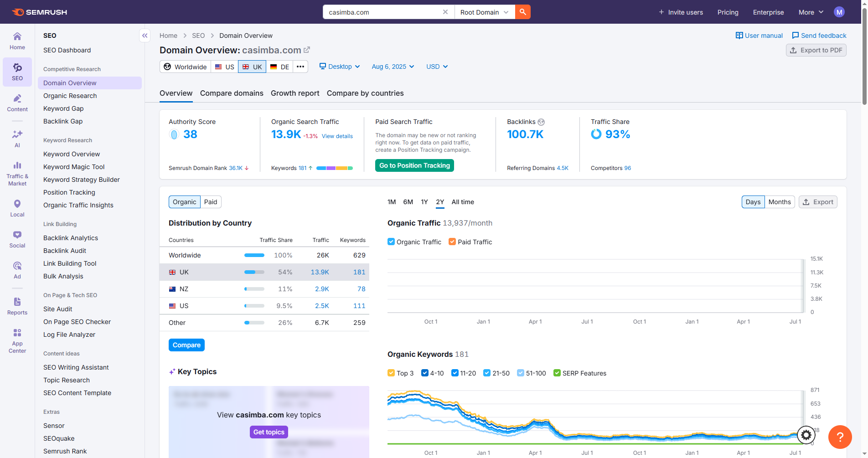Expand the Desktop device dropdown
The image size is (868, 458).
click(x=340, y=67)
